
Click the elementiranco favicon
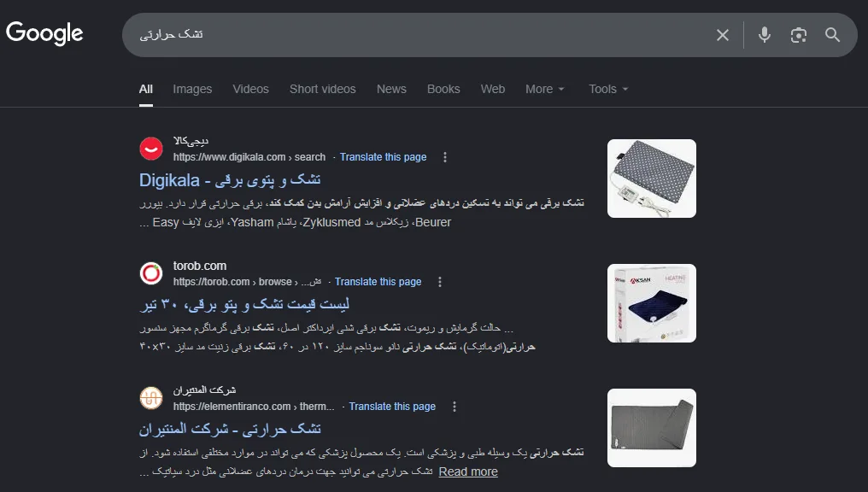[151, 397]
